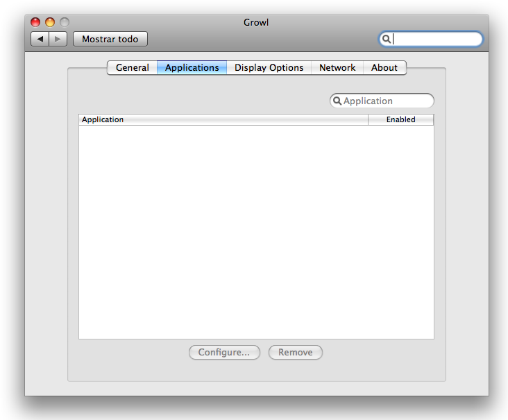Image resolution: width=508 pixels, height=420 pixels.
Task: Open the About tab
Action: pos(384,68)
